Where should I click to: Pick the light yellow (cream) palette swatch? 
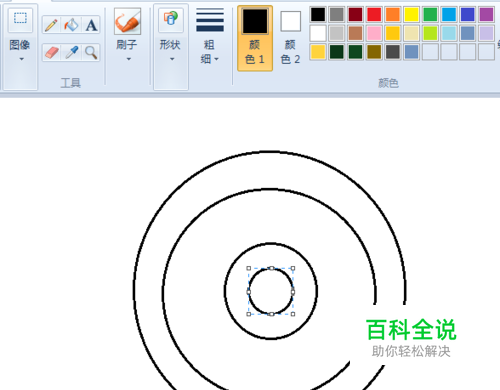[x=411, y=33]
